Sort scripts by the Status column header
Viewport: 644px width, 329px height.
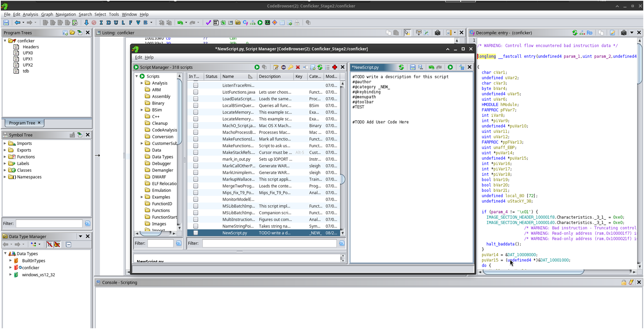211,76
